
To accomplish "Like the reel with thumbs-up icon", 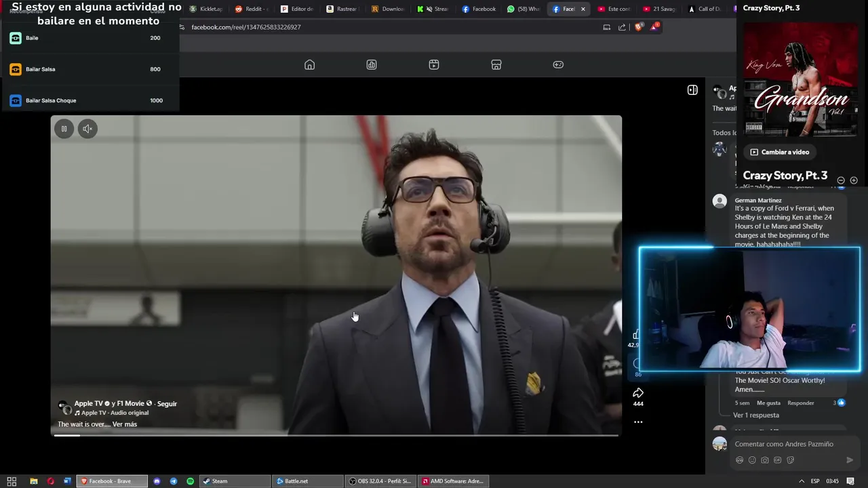I will pos(635,334).
